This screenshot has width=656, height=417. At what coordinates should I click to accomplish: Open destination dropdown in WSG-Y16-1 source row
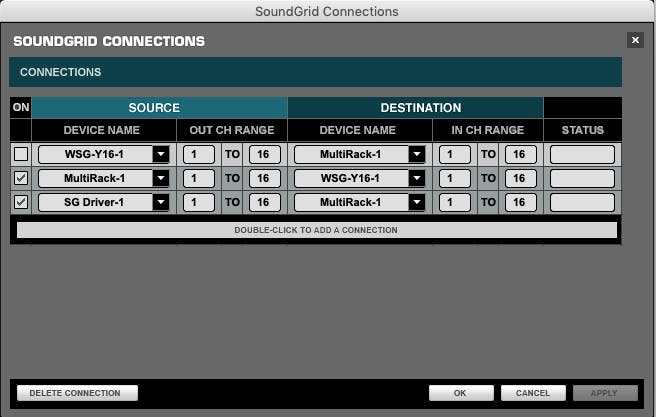click(x=360, y=154)
